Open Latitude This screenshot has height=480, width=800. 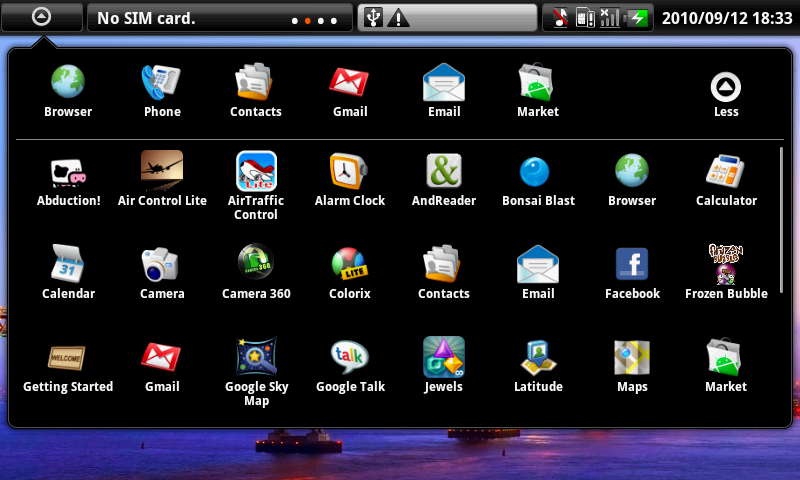pos(538,366)
